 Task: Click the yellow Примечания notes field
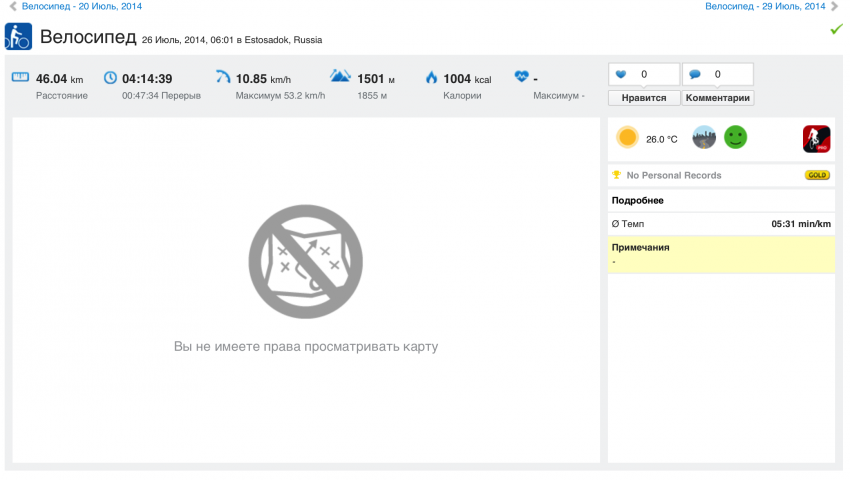click(720, 255)
